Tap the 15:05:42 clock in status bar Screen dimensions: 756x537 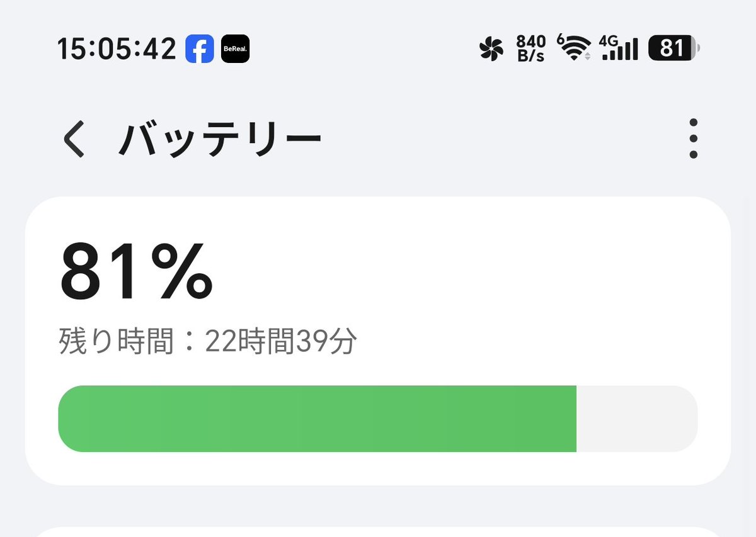click(117, 49)
